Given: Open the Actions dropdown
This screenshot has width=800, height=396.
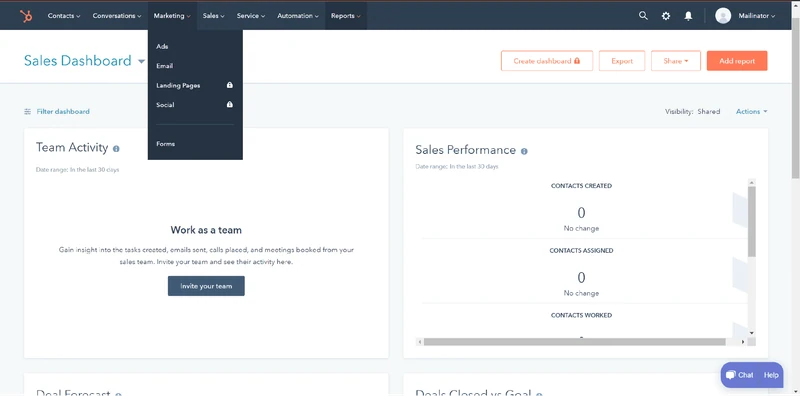Looking at the screenshot, I should point(752,111).
